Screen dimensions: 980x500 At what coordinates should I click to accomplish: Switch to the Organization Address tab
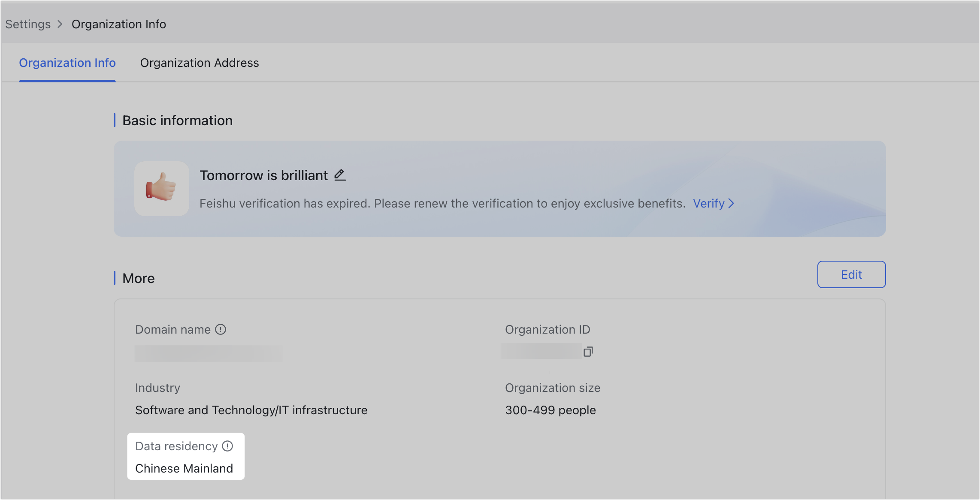click(x=200, y=63)
